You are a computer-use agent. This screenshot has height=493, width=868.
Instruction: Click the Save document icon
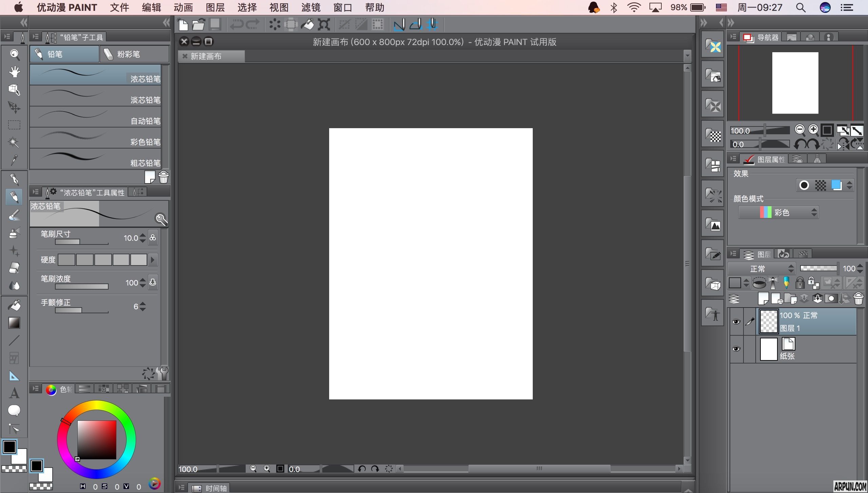coord(215,24)
